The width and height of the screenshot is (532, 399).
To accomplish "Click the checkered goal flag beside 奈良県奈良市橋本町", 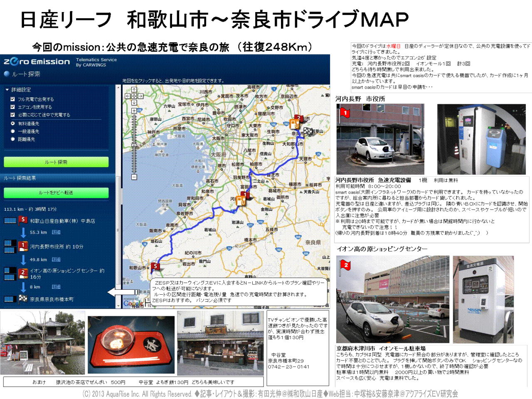I will point(23,299).
